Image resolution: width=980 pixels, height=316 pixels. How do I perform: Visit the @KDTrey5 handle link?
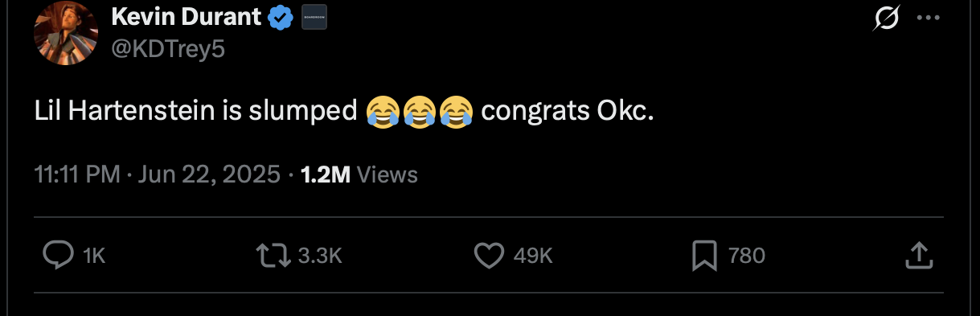click(167, 49)
